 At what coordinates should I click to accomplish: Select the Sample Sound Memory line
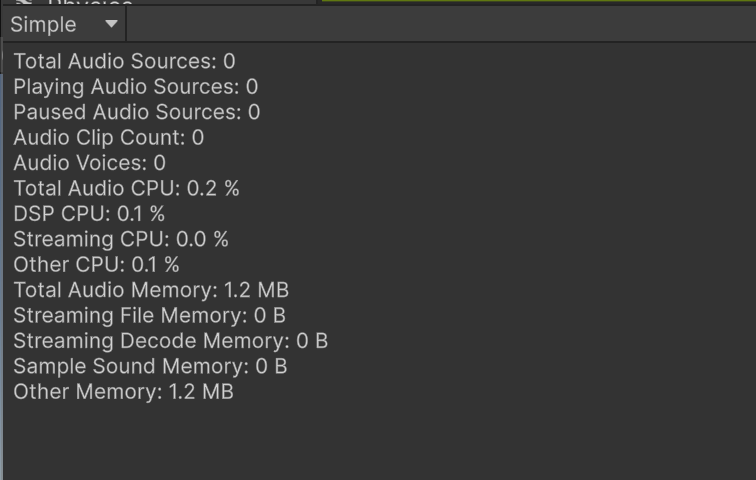click(150, 366)
